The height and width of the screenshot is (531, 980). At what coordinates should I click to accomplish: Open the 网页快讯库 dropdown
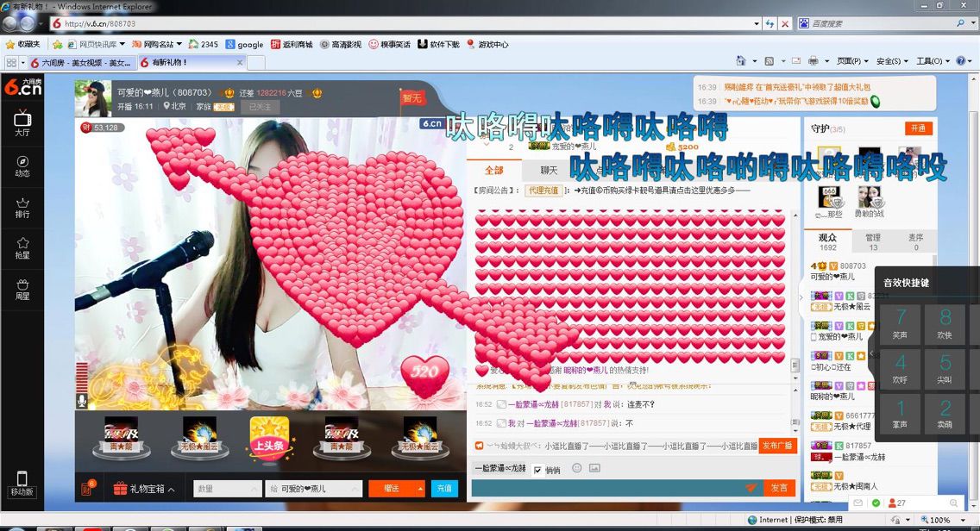[97, 44]
